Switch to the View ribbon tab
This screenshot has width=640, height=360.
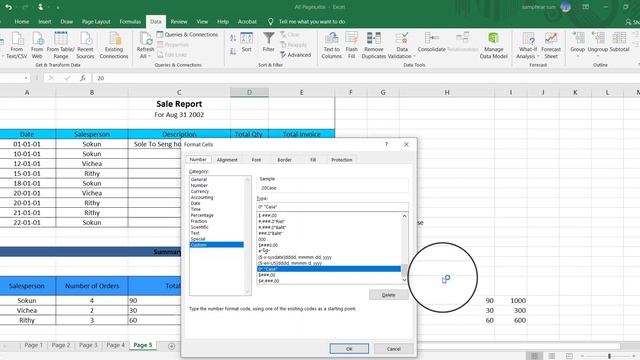tap(202, 22)
